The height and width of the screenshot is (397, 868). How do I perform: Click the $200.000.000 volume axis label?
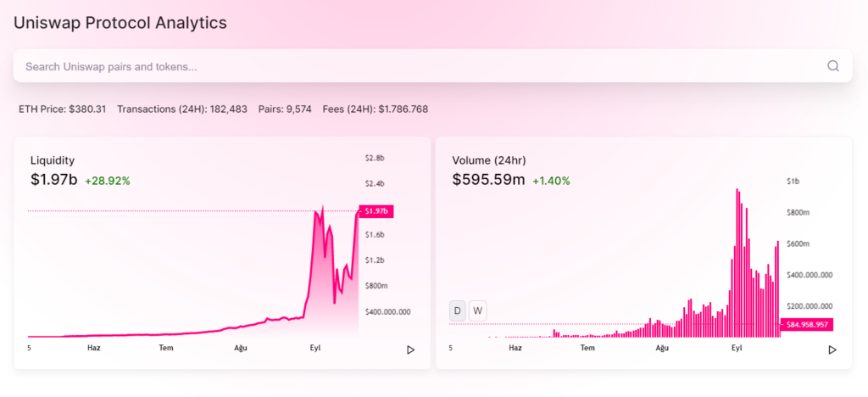pos(810,305)
